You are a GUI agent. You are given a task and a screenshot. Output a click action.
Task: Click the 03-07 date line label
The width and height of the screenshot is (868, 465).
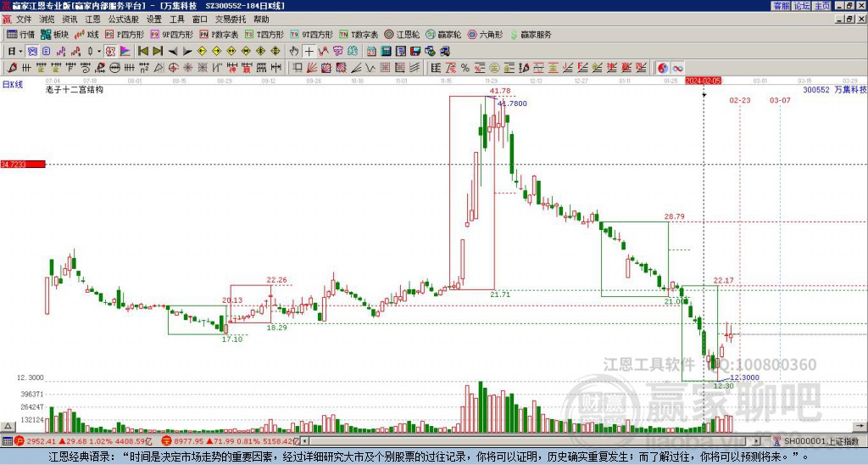(780, 100)
